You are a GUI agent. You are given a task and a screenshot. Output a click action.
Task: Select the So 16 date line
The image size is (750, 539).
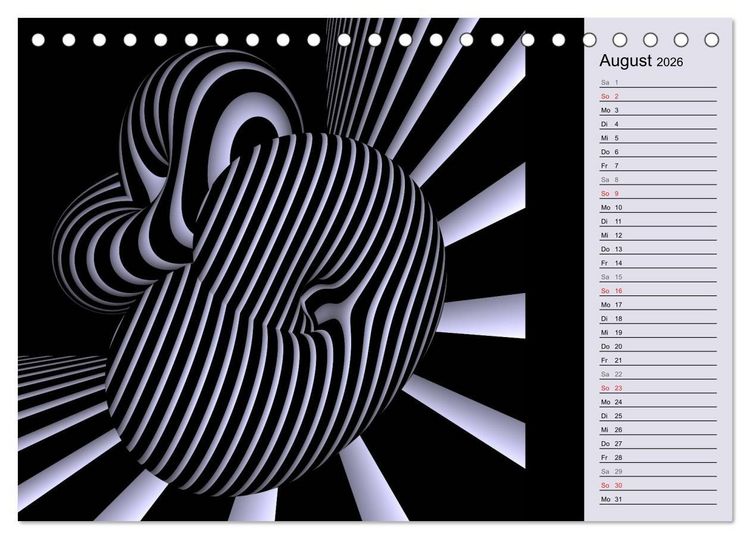tap(659, 290)
